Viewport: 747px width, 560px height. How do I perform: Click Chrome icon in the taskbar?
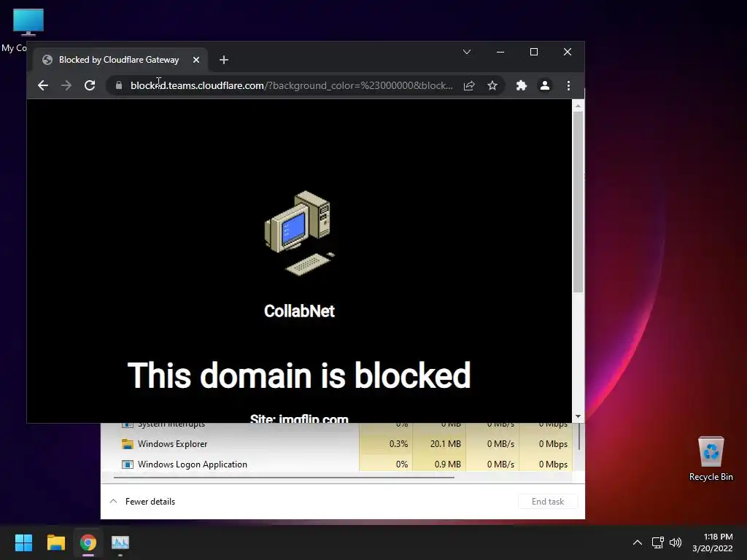coord(88,542)
